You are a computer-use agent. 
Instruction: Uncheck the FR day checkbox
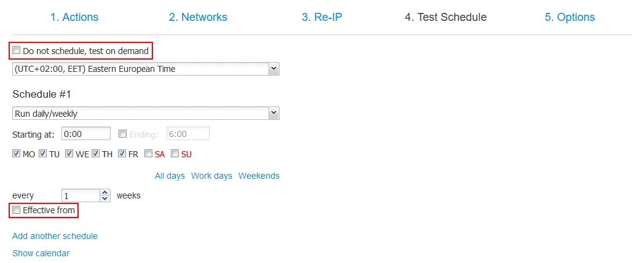(122, 154)
